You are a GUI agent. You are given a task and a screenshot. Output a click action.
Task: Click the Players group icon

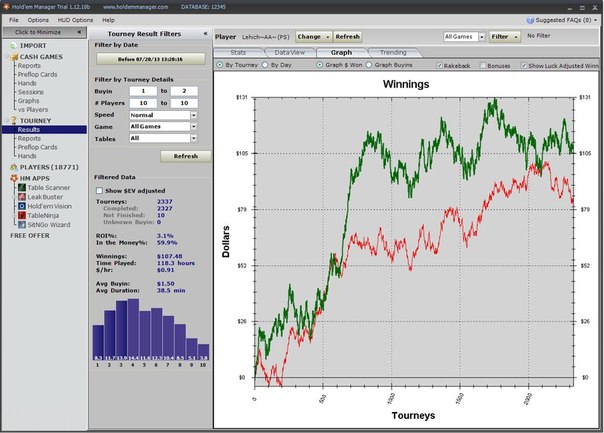coord(14,167)
